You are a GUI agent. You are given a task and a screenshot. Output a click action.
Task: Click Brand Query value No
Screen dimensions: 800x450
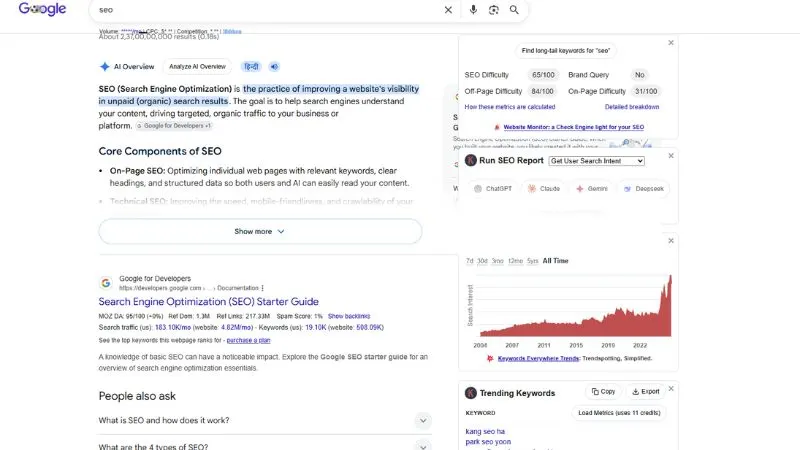639,75
